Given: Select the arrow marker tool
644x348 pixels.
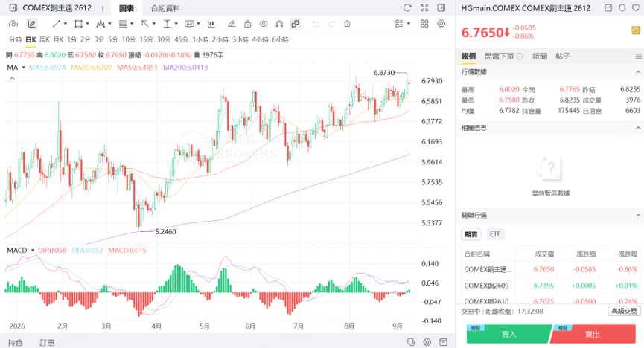Looking at the screenshot, I should (144, 24).
